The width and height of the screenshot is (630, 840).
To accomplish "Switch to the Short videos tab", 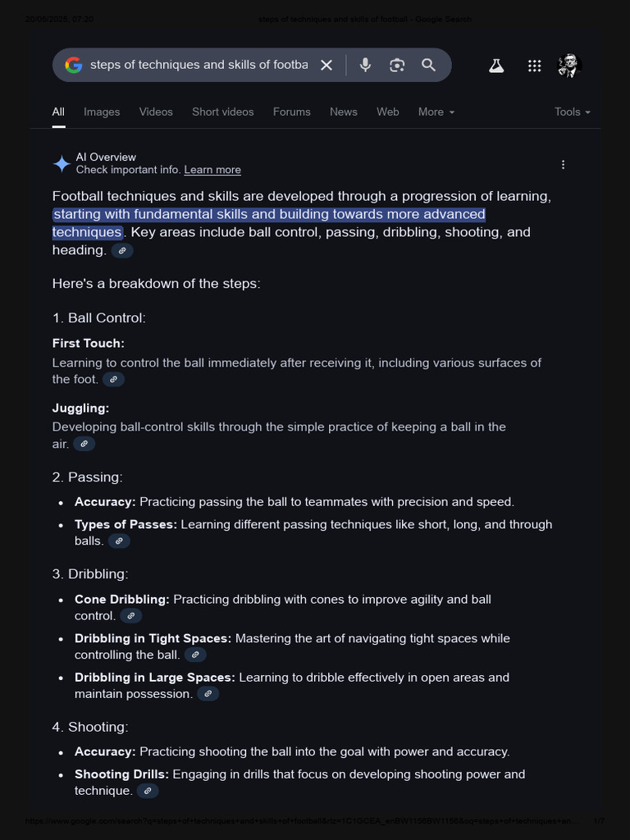I will click(223, 112).
